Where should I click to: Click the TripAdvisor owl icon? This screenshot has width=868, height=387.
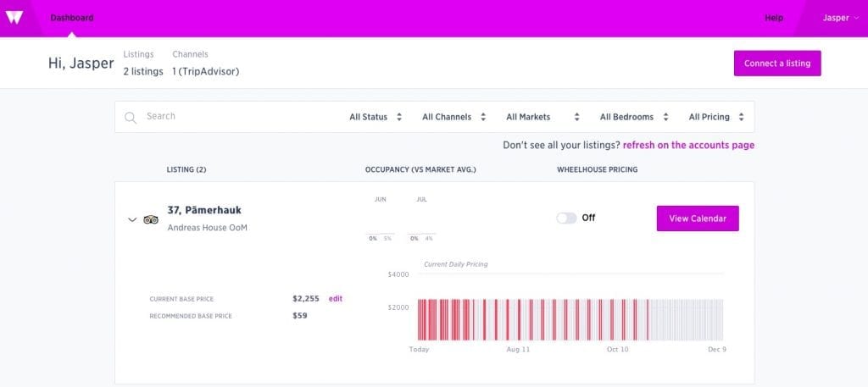pos(151,219)
